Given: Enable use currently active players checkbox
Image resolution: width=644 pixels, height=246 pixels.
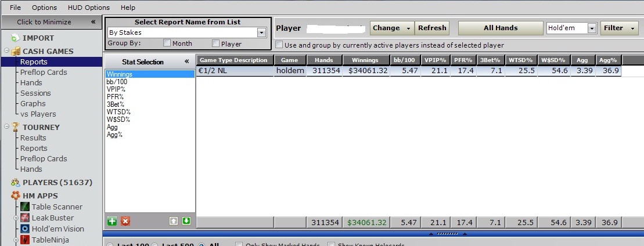Looking at the screenshot, I should pos(279,44).
